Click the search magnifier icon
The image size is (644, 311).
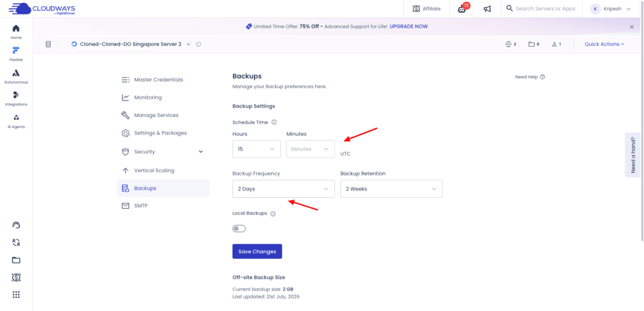tap(509, 8)
